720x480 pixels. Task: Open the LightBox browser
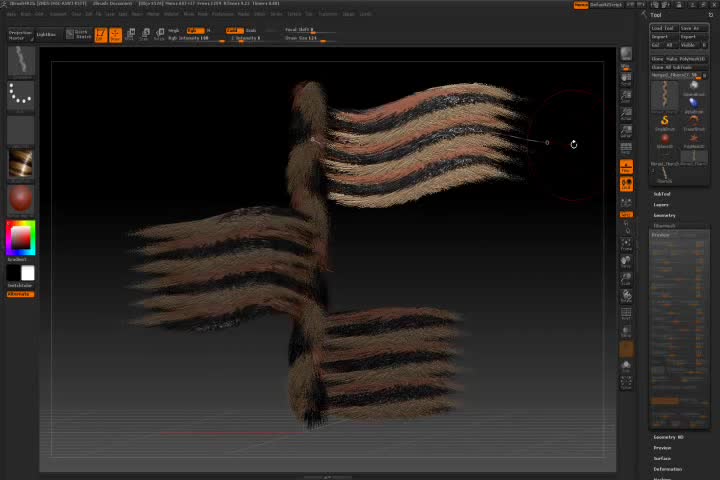tap(46, 35)
